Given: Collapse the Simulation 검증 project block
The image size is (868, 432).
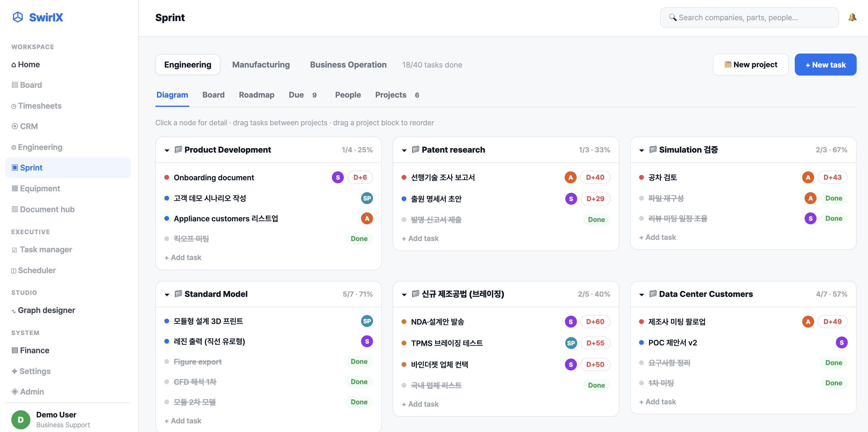Looking at the screenshot, I should 641,150.
